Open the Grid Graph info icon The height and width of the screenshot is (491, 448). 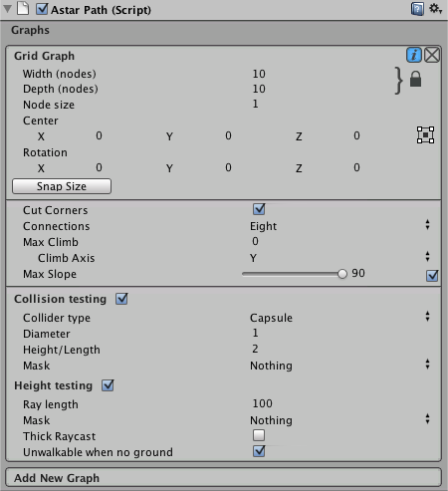pos(414,55)
